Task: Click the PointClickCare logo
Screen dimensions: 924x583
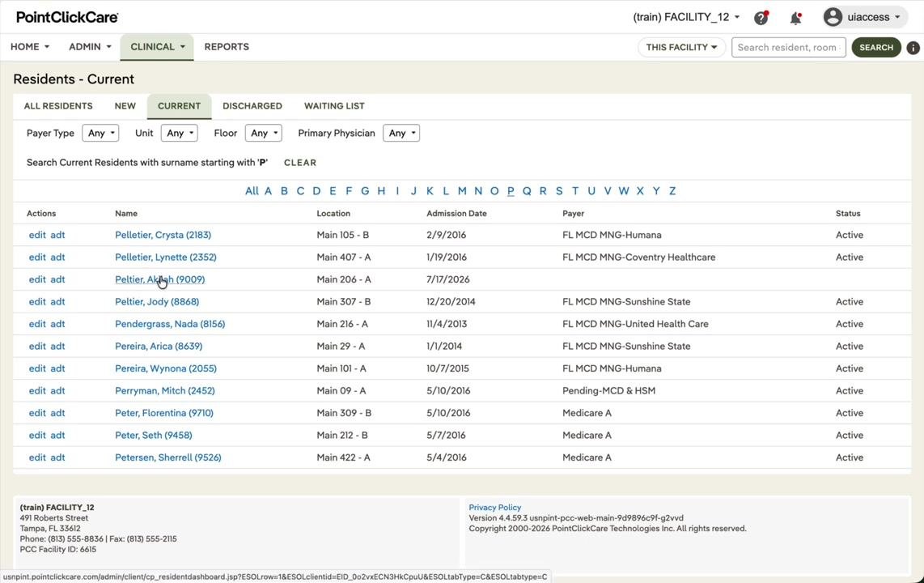Action: pyautogui.click(x=67, y=17)
